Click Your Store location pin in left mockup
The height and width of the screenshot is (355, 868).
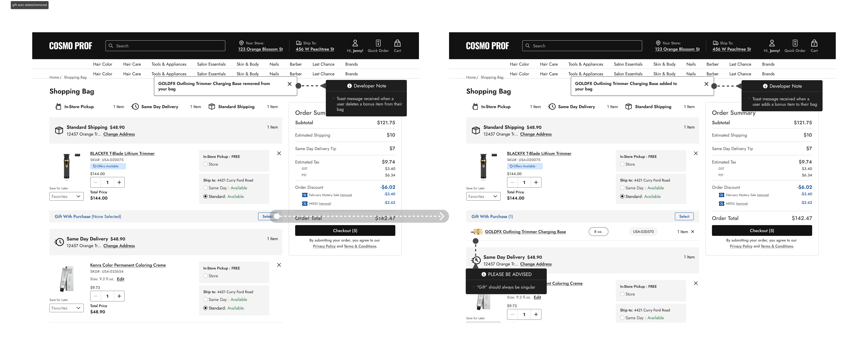(x=241, y=43)
